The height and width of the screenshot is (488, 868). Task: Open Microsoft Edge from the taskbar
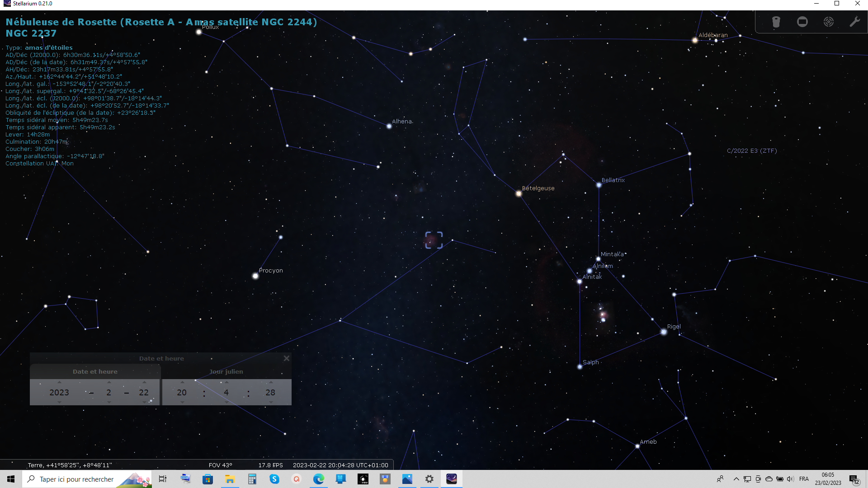point(318,479)
